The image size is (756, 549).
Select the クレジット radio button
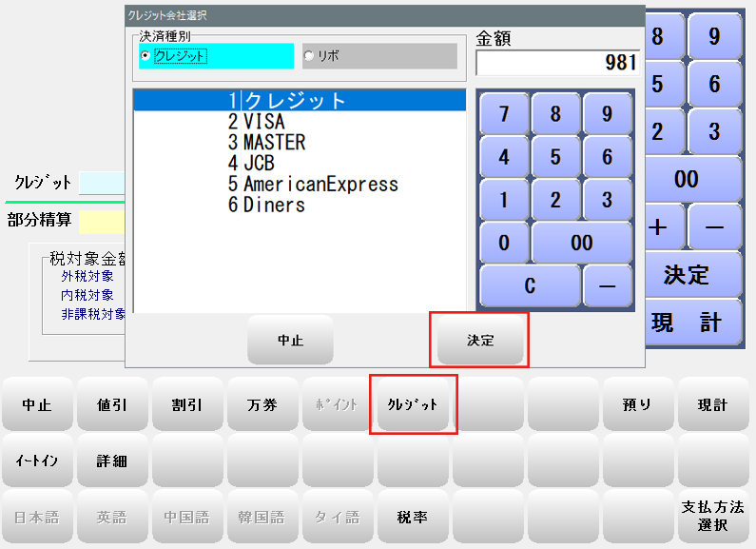coord(145,56)
